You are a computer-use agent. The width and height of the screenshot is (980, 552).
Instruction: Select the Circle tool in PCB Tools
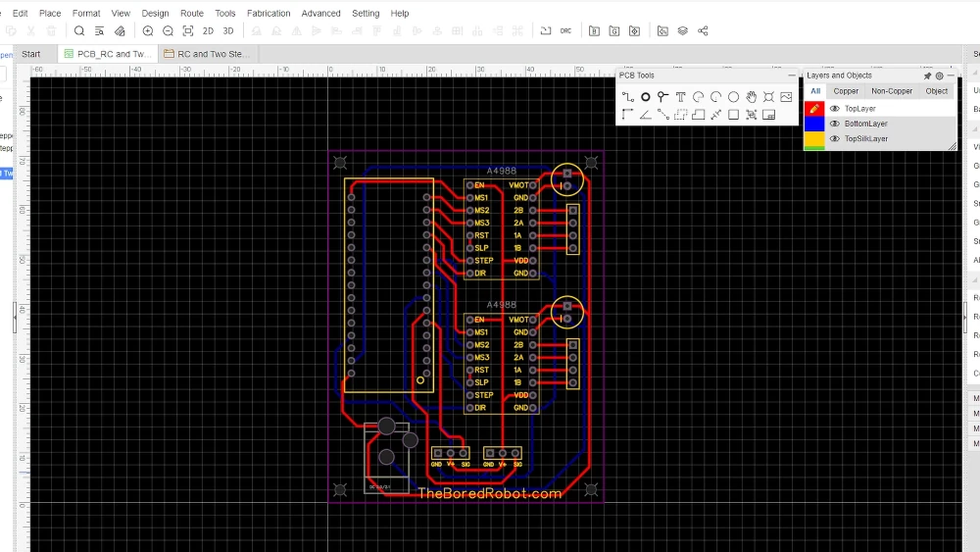tap(733, 97)
